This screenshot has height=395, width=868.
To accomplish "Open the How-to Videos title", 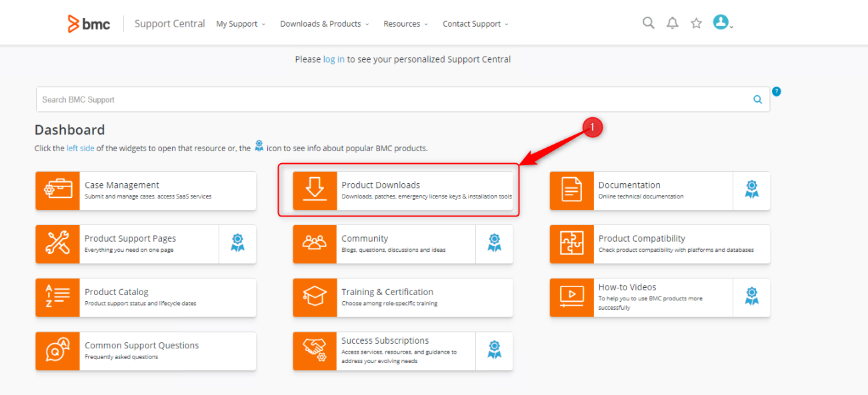I will click(x=627, y=287).
